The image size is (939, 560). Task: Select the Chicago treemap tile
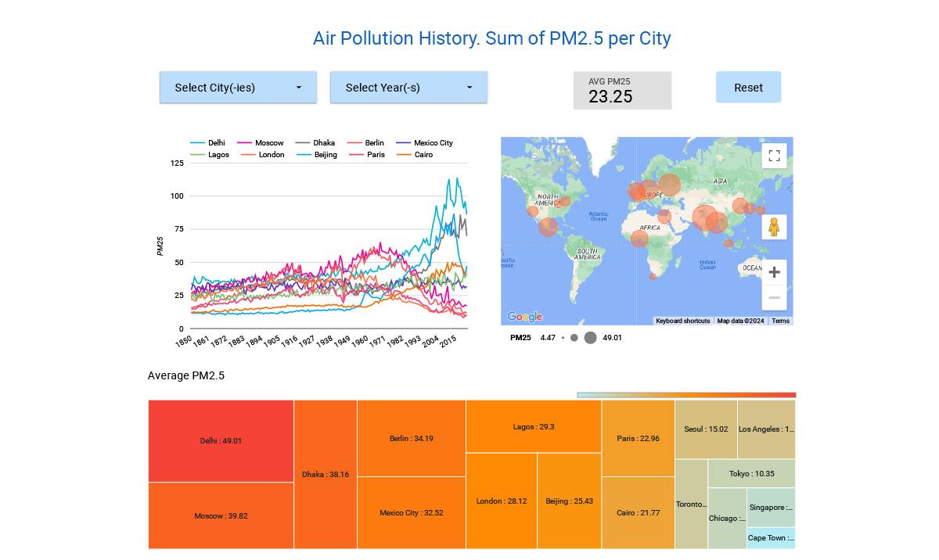point(727,518)
